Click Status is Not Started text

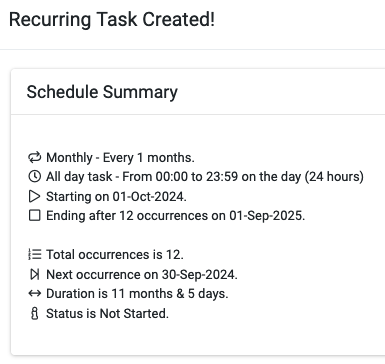coord(107,313)
